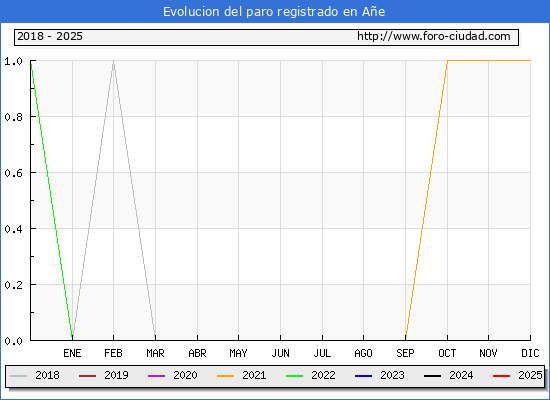
Task: Open the http://www.foro-ciudad.com link text
Action: (434, 36)
